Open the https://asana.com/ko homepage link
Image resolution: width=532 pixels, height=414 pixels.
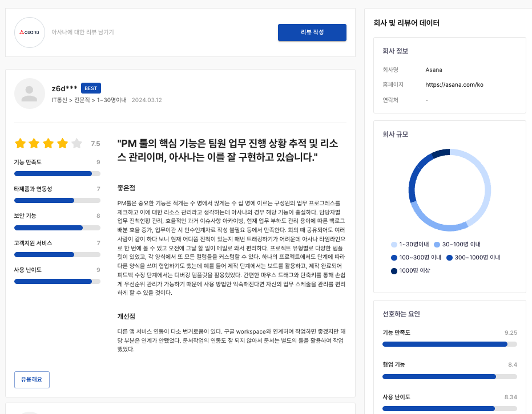click(x=454, y=84)
